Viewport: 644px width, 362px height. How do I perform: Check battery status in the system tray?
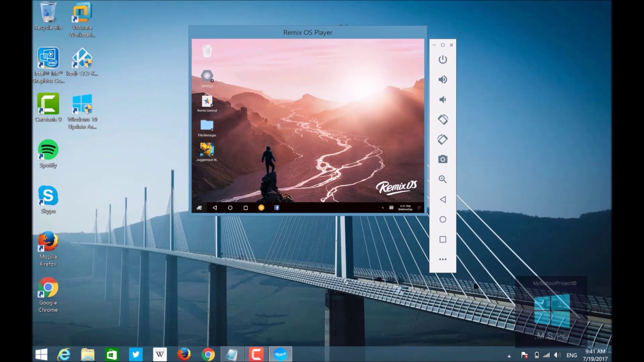coord(536,355)
